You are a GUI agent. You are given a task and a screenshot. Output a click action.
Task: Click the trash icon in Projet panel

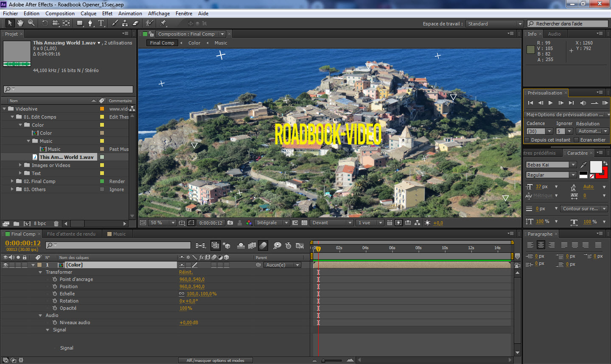coord(56,224)
